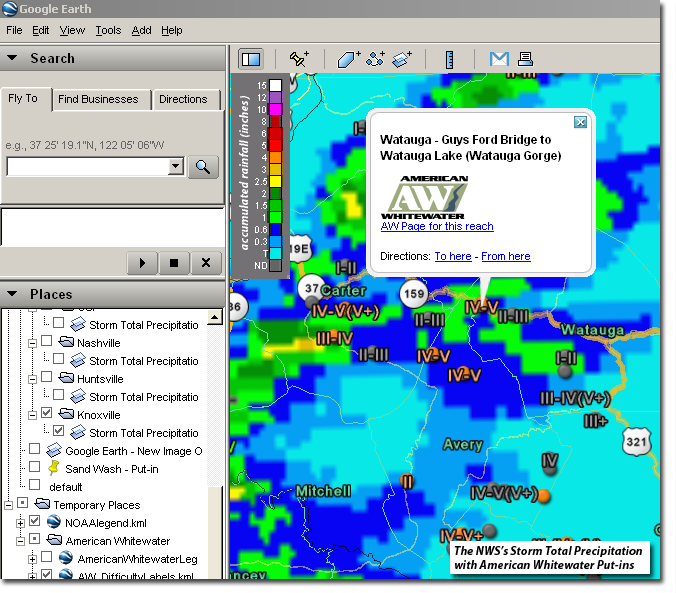Open the Add menu
676x593 pixels.
(x=141, y=30)
